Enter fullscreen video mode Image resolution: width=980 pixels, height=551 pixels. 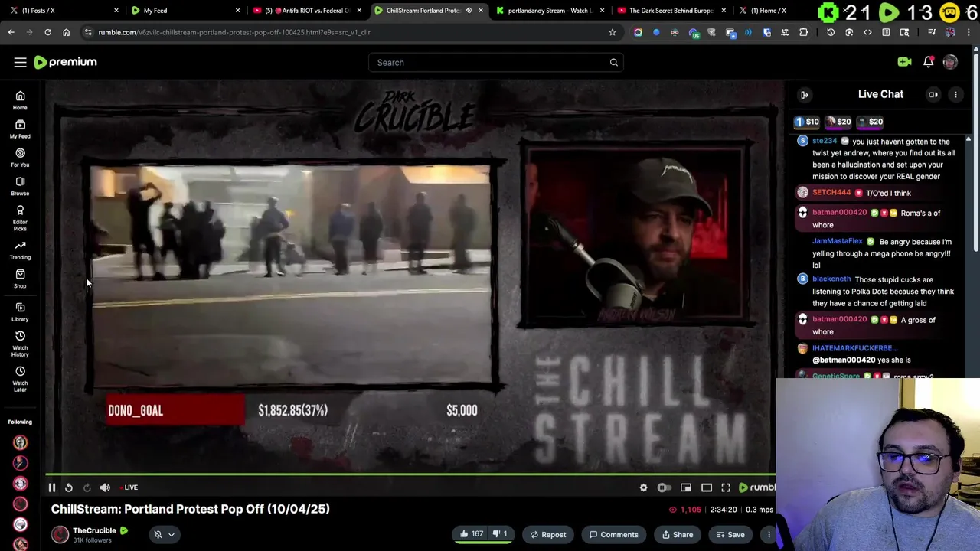tap(726, 487)
